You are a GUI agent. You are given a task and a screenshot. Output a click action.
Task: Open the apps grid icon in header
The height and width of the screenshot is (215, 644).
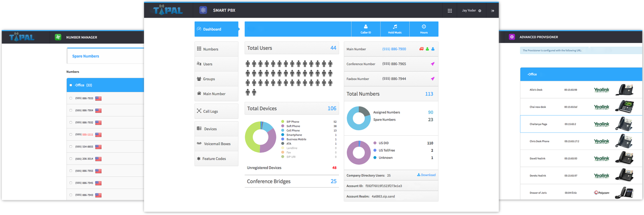point(450,11)
